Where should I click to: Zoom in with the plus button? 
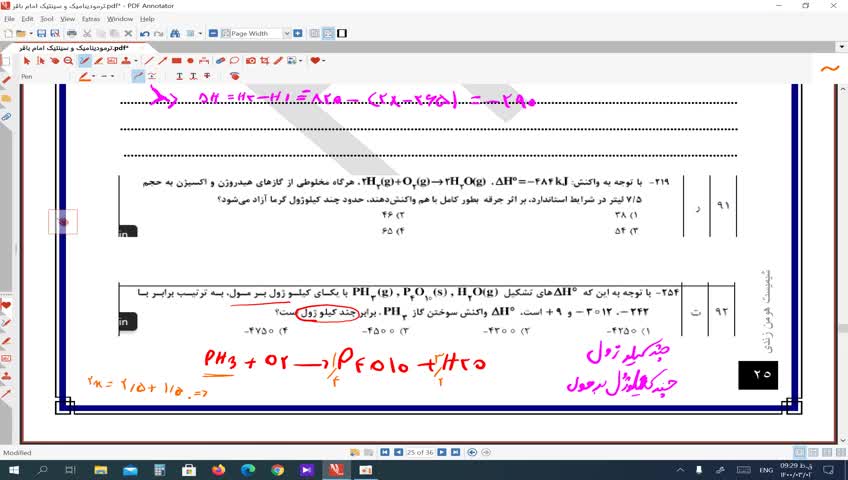pos(297,34)
